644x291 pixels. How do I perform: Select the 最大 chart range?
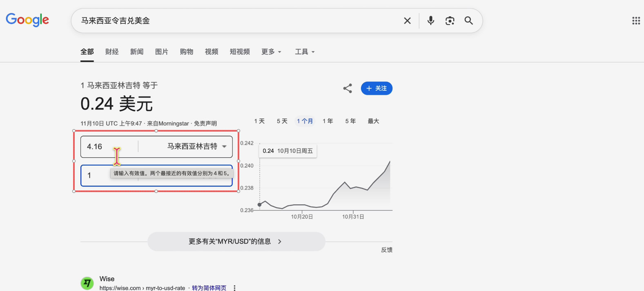374,121
